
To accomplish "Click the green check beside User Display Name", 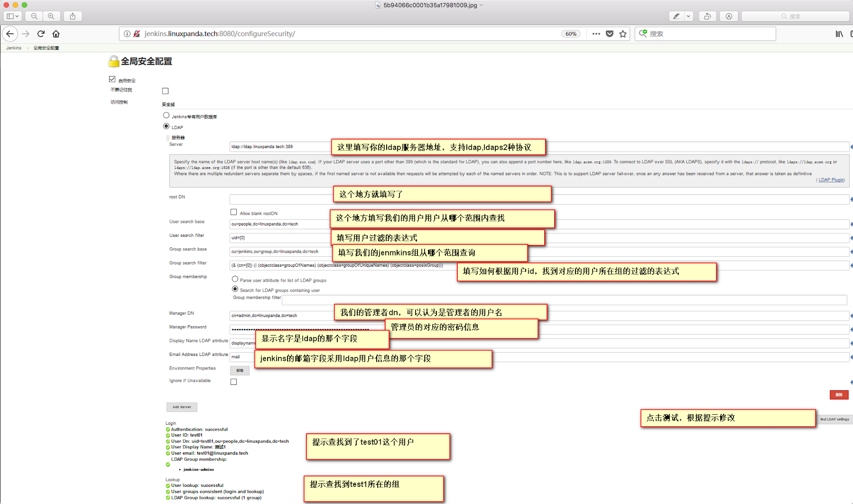I will [x=168, y=447].
